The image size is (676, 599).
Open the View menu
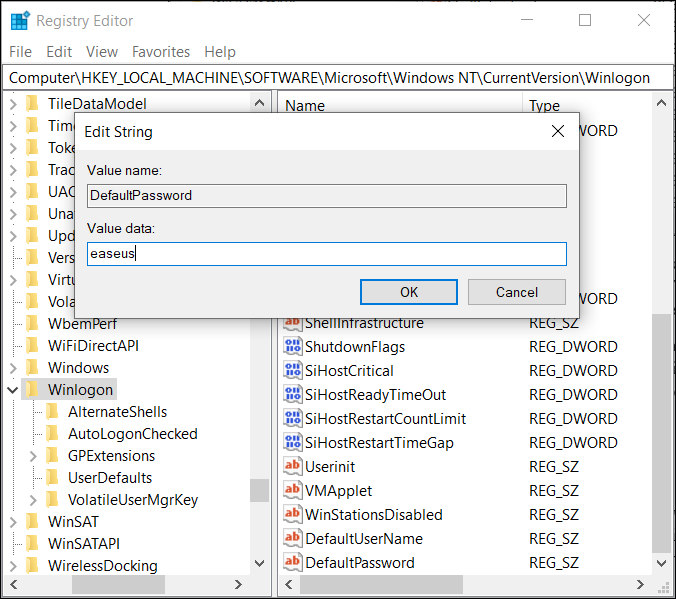pyautogui.click(x=102, y=52)
